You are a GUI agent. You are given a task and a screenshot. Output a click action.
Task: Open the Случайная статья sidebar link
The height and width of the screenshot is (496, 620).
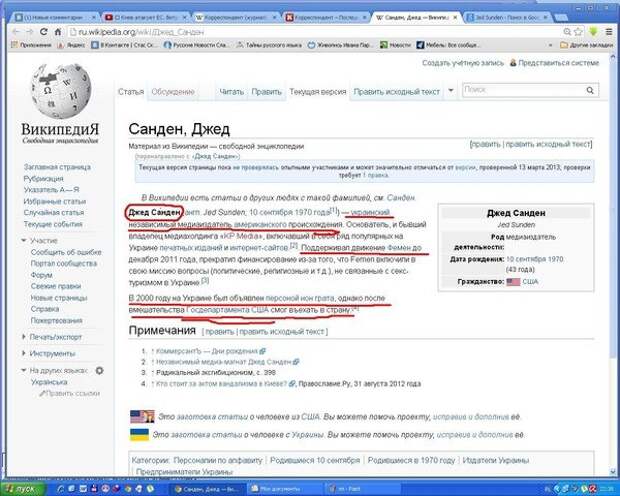(x=53, y=212)
